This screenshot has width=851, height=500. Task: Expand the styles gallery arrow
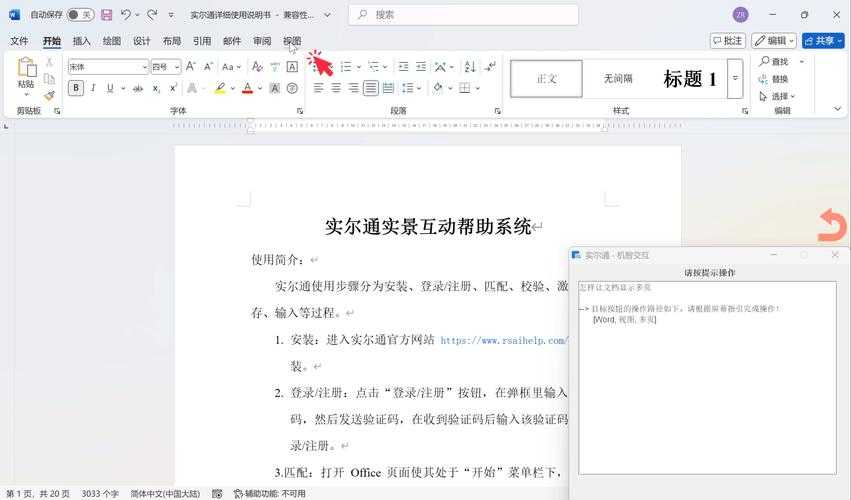click(x=735, y=78)
